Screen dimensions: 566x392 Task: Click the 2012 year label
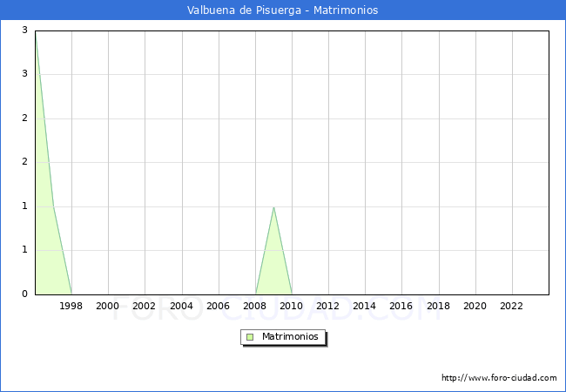pyautogui.click(x=328, y=306)
